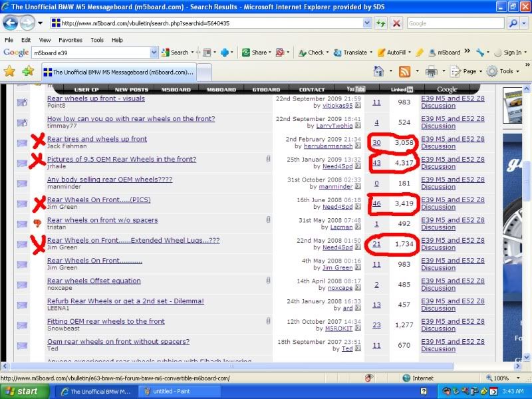Open the zoom level 100% dropdown
This screenshot has height=399, width=532.
pyautogui.click(x=518, y=378)
